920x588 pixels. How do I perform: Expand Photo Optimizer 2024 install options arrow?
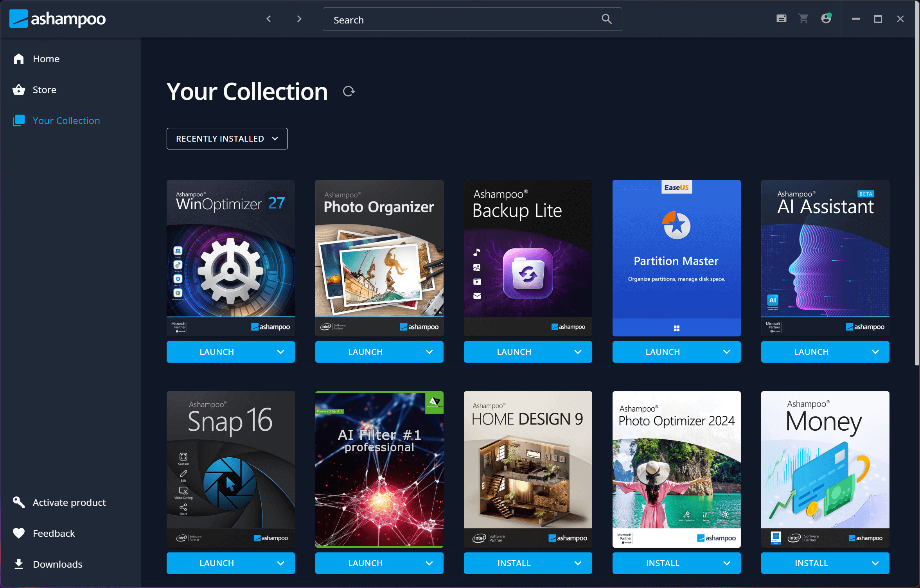pyautogui.click(x=726, y=563)
